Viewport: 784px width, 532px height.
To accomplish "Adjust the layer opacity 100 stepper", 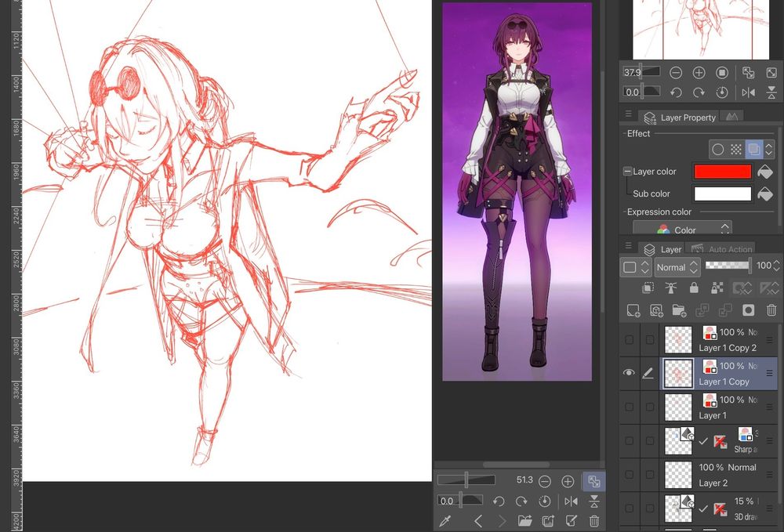I will 776,266.
